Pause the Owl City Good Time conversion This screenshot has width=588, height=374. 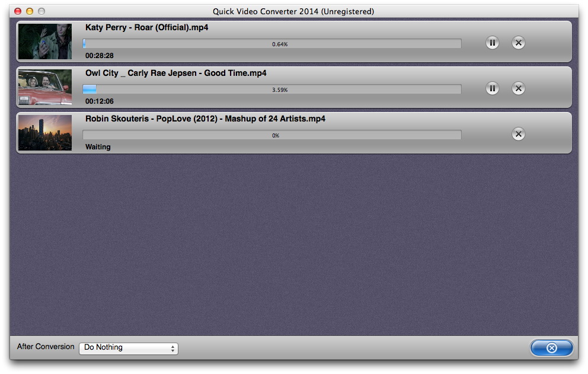(x=492, y=88)
